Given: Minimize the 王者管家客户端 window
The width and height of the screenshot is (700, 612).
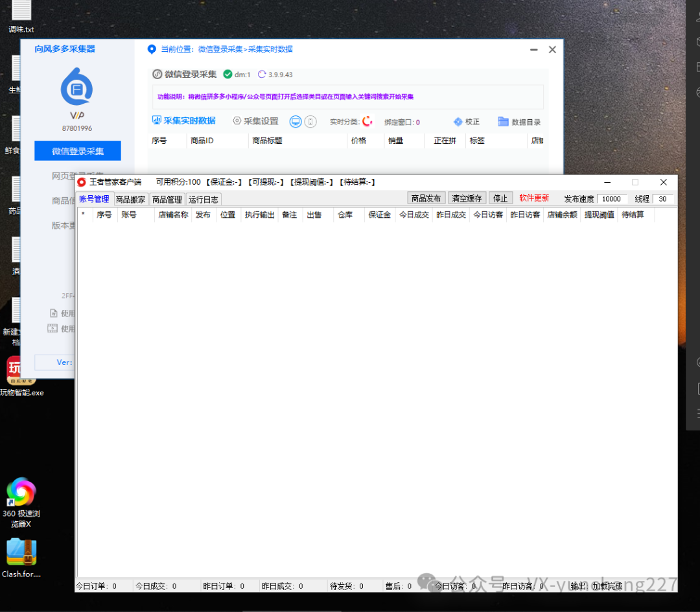Looking at the screenshot, I should 607,182.
